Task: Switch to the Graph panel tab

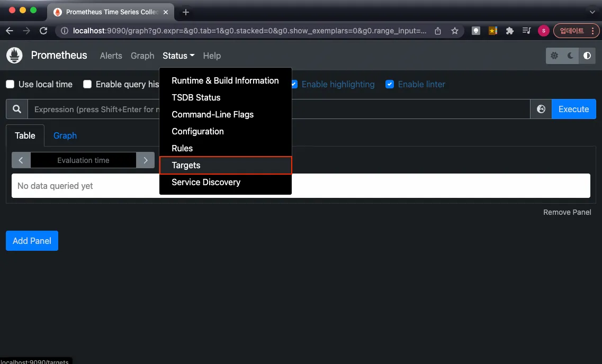Action: [x=65, y=135]
